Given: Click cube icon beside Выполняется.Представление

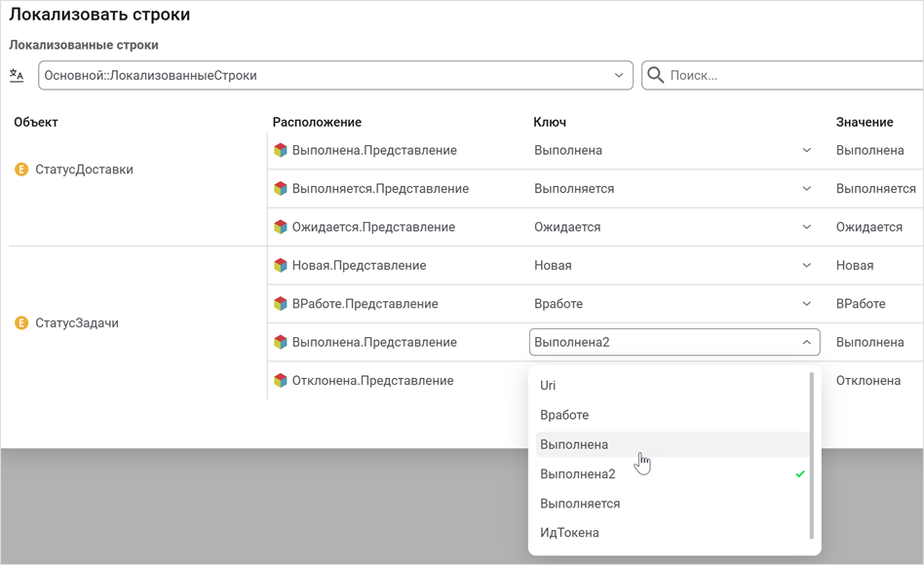Looking at the screenshot, I should (x=280, y=189).
